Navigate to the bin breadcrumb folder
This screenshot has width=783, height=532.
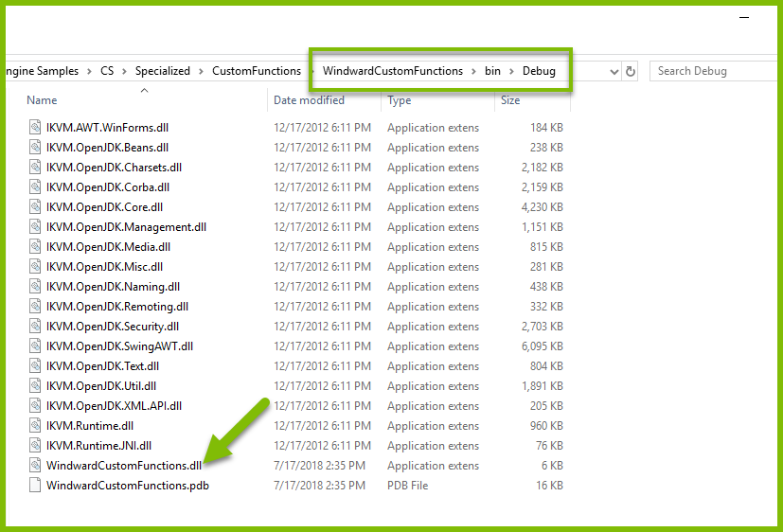click(x=492, y=71)
